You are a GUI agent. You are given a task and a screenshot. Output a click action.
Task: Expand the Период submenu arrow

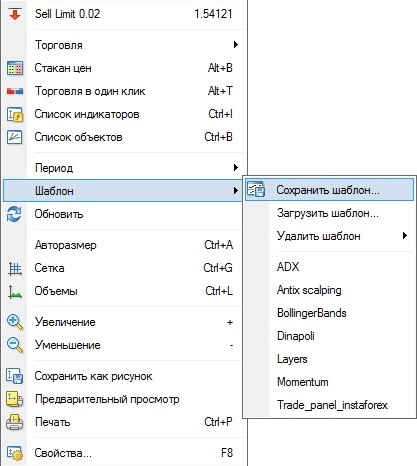236,167
